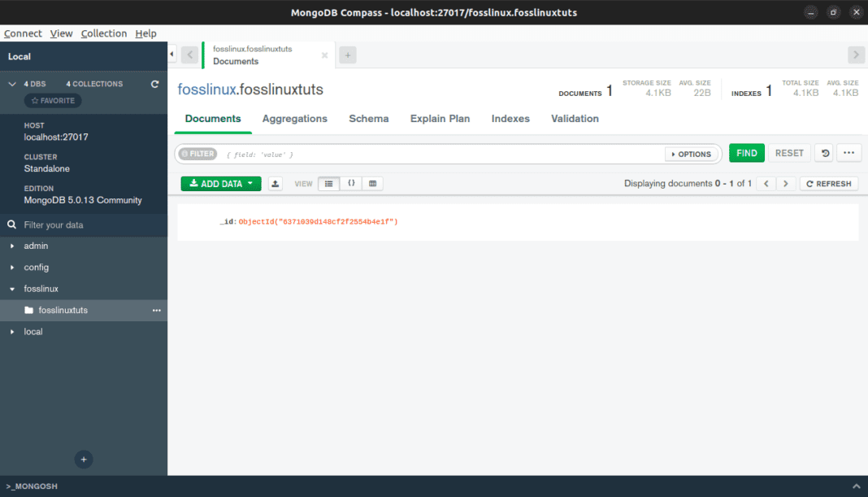Click the FIND button
868x497 pixels.
[x=746, y=153]
